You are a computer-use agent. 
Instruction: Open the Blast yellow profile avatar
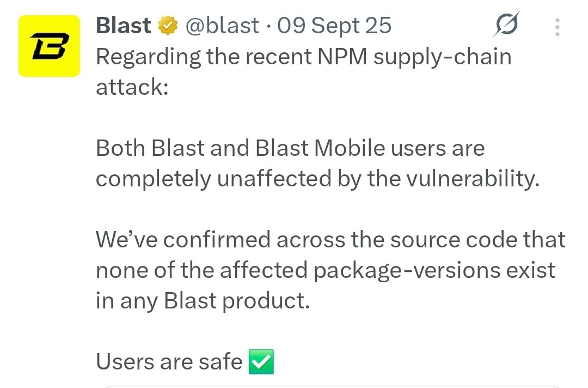(x=50, y=46)
